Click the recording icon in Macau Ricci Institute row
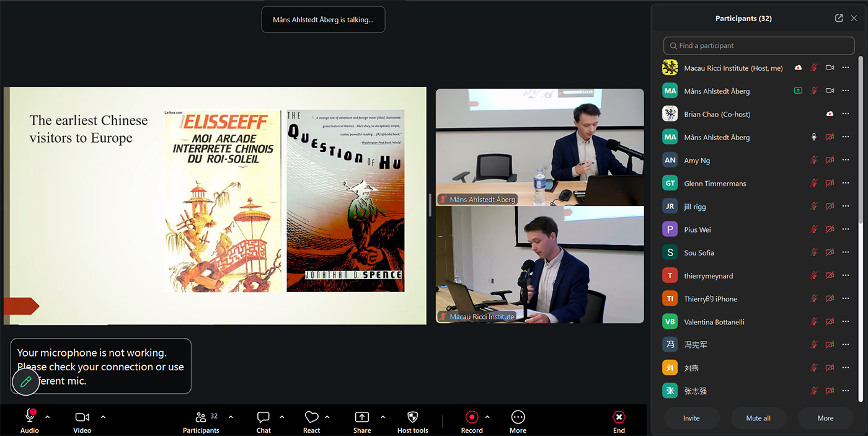 [798, 68]
